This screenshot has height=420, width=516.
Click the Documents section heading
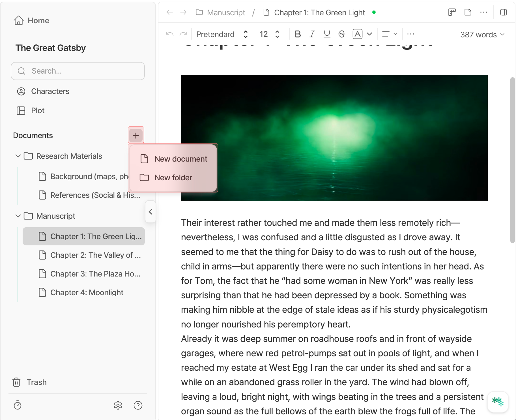coord(33,135)
